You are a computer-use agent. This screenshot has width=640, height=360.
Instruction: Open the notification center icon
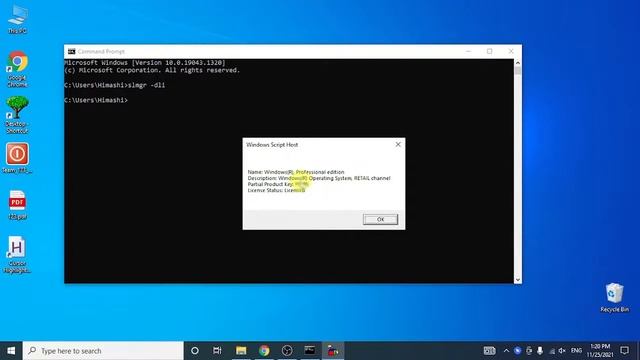click(x=624, y=351)
